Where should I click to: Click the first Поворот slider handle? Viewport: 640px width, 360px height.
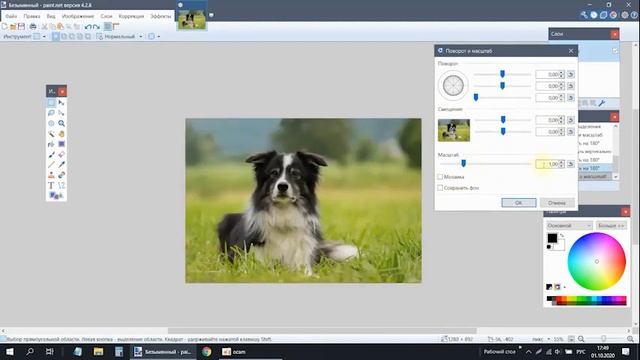pyautogui.click(x=502, y=74)
